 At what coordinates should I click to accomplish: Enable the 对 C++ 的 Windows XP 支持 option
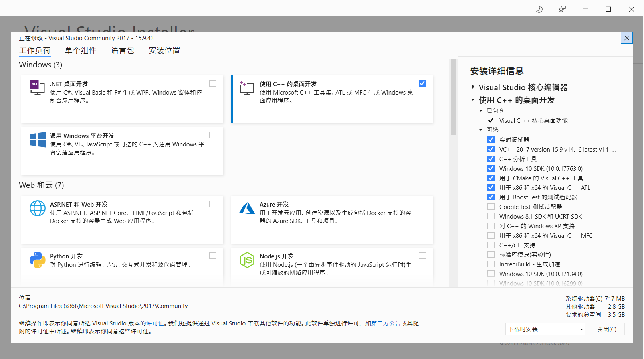tap(491, 226)
